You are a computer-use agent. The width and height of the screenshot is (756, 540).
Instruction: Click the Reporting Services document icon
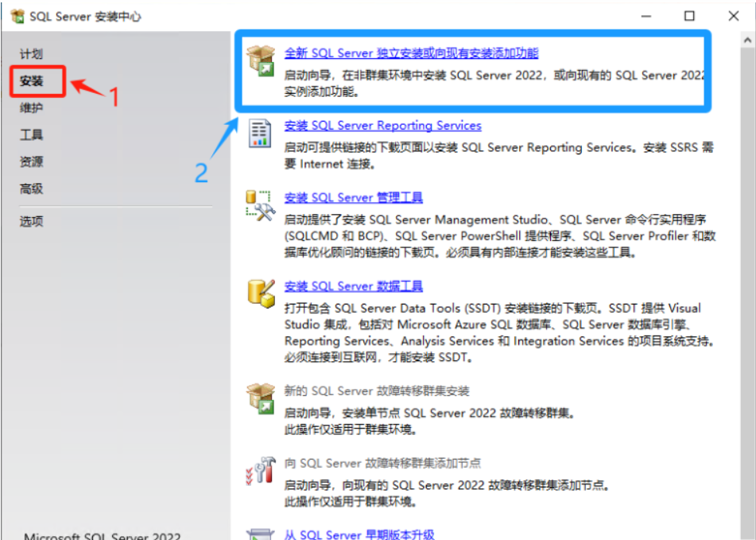(x=260, y=133)
